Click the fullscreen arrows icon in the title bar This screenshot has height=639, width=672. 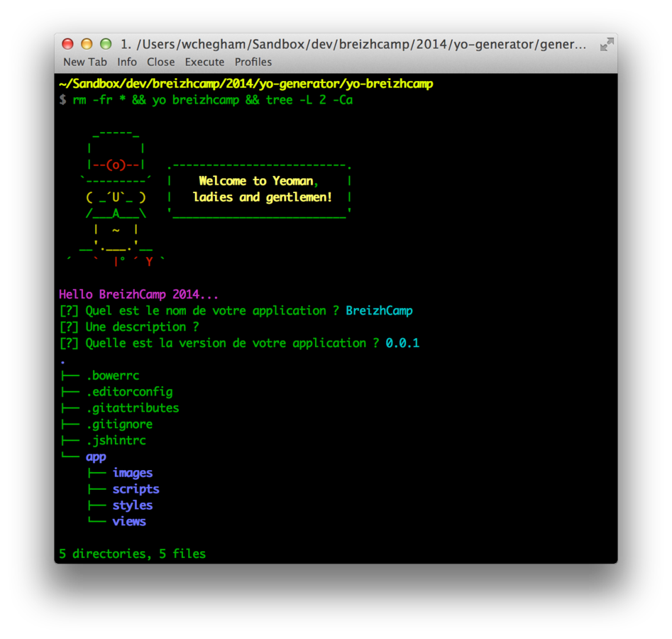607,44
